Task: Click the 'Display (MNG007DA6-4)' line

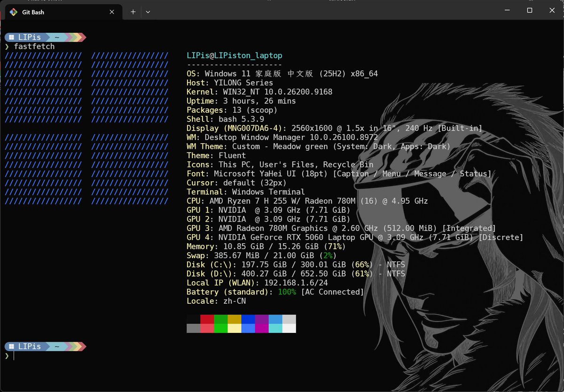Action: coord(335,128)
